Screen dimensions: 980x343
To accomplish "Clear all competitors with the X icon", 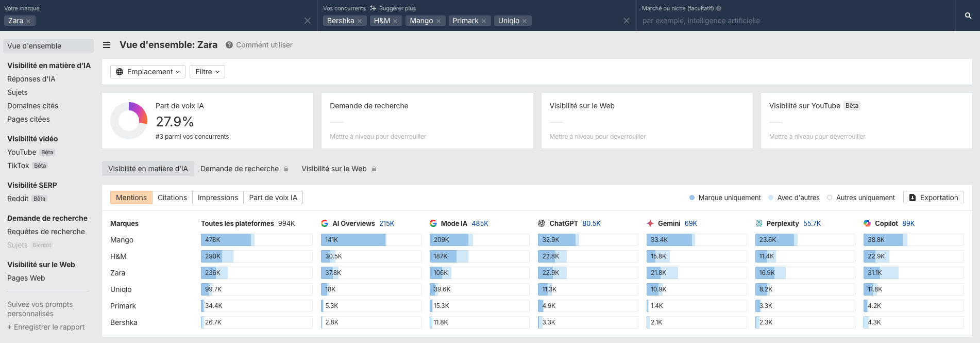I will click(626, 21).
